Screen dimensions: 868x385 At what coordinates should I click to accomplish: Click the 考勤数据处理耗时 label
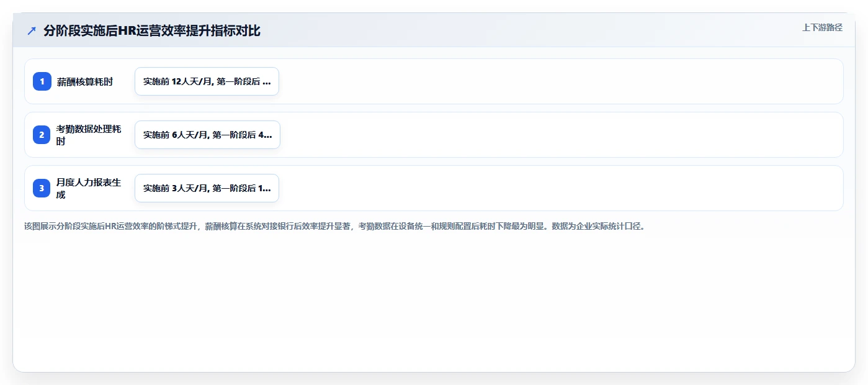tap(89, 135)
